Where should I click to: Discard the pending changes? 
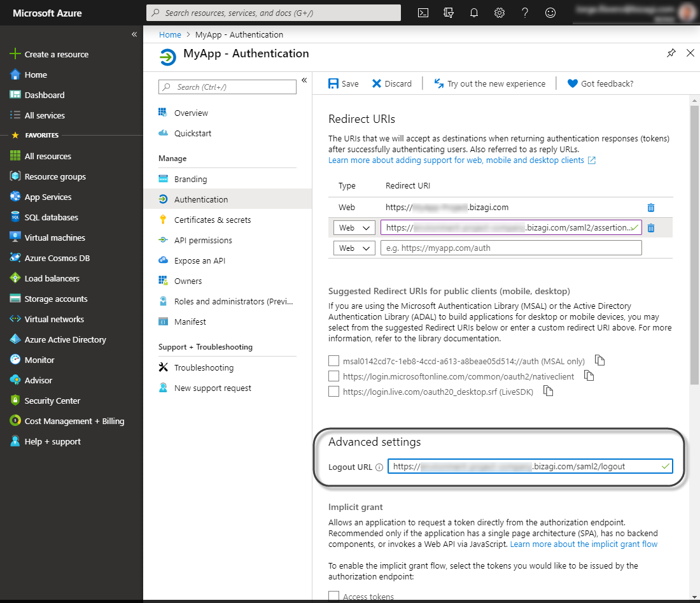tap(392, 83)
